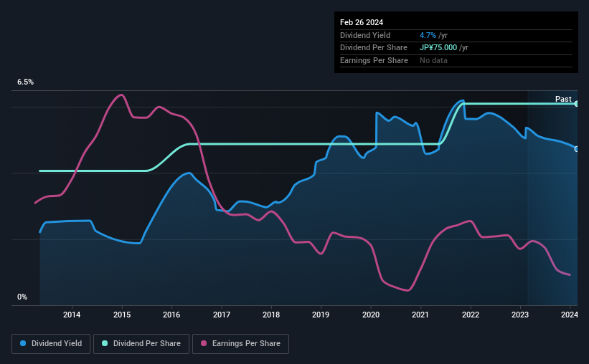Click the Earnings Per Share No data row
The height and width of the screenshot is (364, 589).
456,60
